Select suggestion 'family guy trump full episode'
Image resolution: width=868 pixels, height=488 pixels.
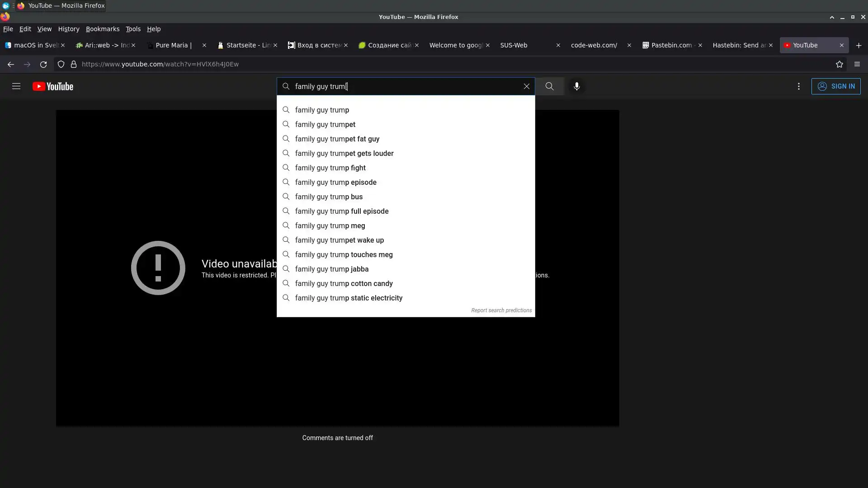pyautogui.click(x=341, y=211)
